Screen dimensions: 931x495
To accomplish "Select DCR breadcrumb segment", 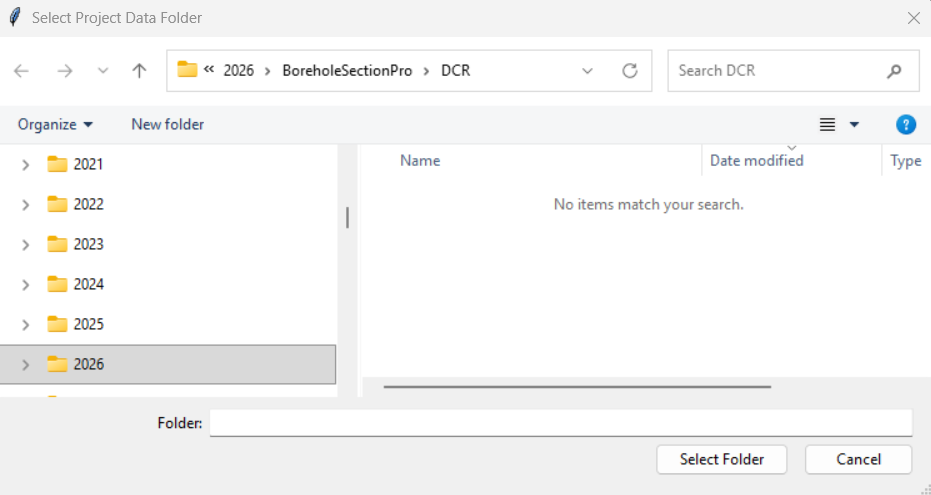I will (455, 71).
